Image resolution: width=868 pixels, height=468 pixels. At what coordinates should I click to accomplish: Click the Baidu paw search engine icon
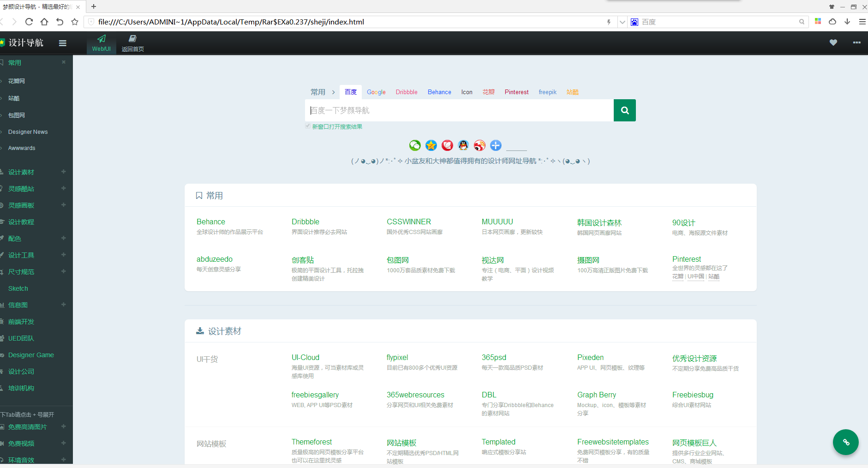pos(635,22)
